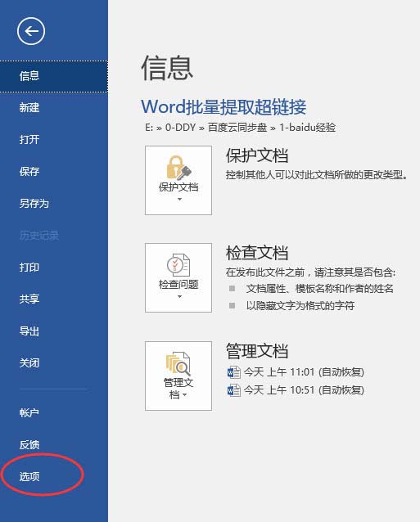This screenshot has height=522, width=420.
Task: Click the 保护文档 section heading
Action: coord(257,155)
